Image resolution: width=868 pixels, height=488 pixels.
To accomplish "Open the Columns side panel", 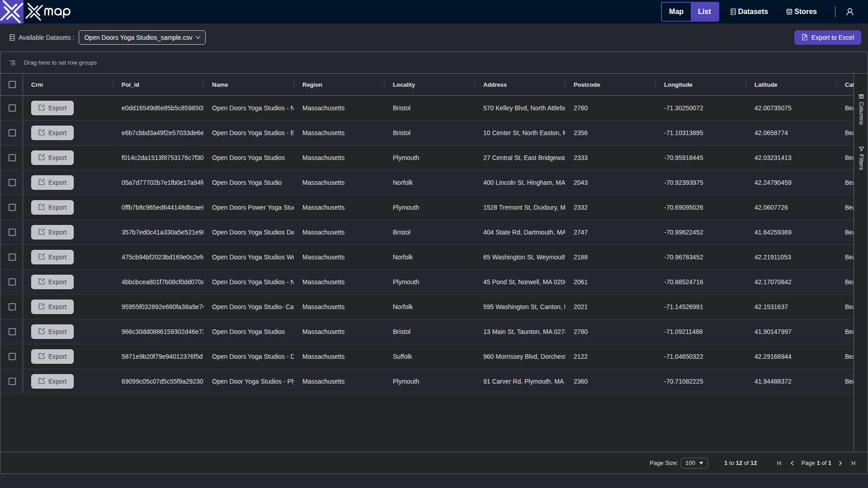I will tap(861, 109).
